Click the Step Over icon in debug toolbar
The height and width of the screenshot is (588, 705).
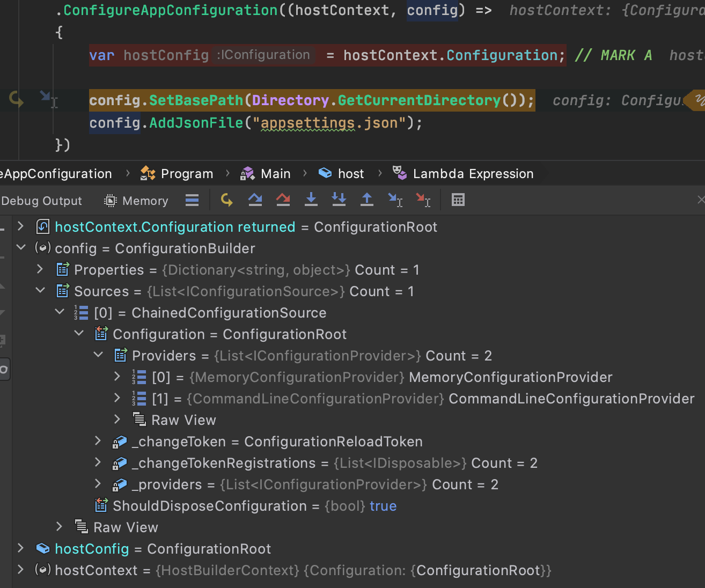click(x=255, y=200)
